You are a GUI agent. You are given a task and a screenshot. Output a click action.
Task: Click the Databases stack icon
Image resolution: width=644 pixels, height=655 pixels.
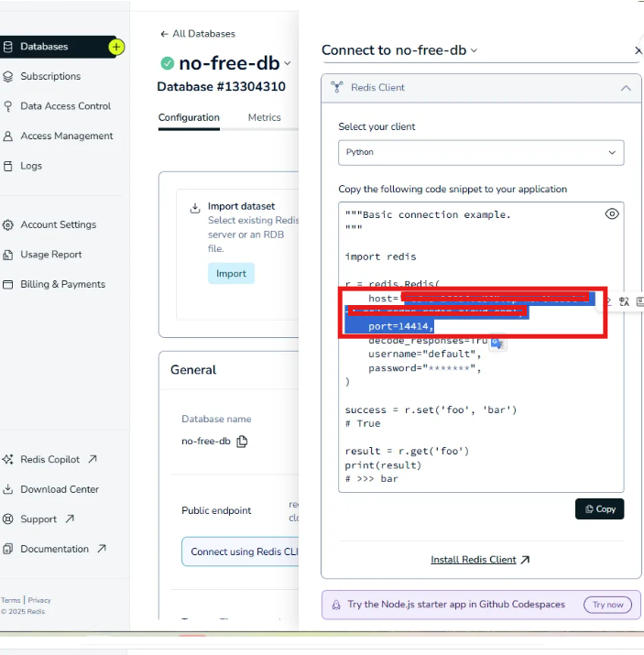pos(7,47)
